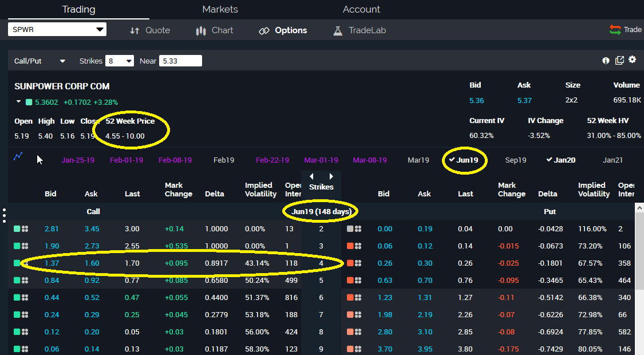This screenshot has height=355, width=644.
Task: Switch to the Markets tab
Action: (x=220, y=9)
